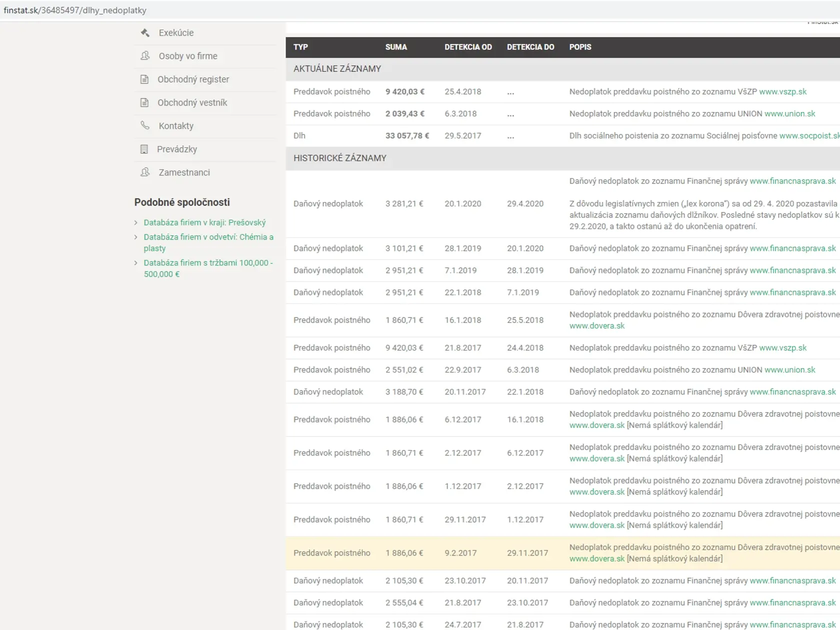Image resolution: width=840 pixels, height=630 pixels.
Task: Open www.vszp.sk link in 21.8.2017 row
Action: pyautogui.click(x=782, y=347)
